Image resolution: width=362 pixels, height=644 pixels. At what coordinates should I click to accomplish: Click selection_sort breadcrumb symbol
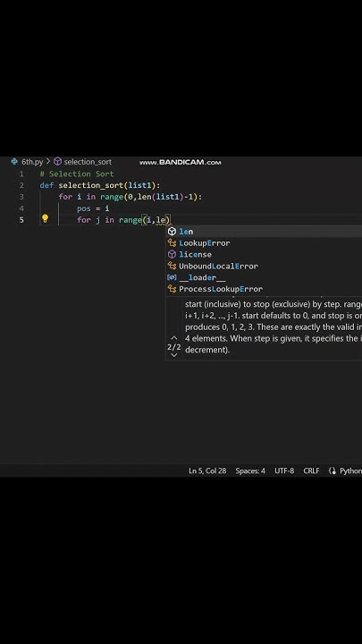[88, 162]
